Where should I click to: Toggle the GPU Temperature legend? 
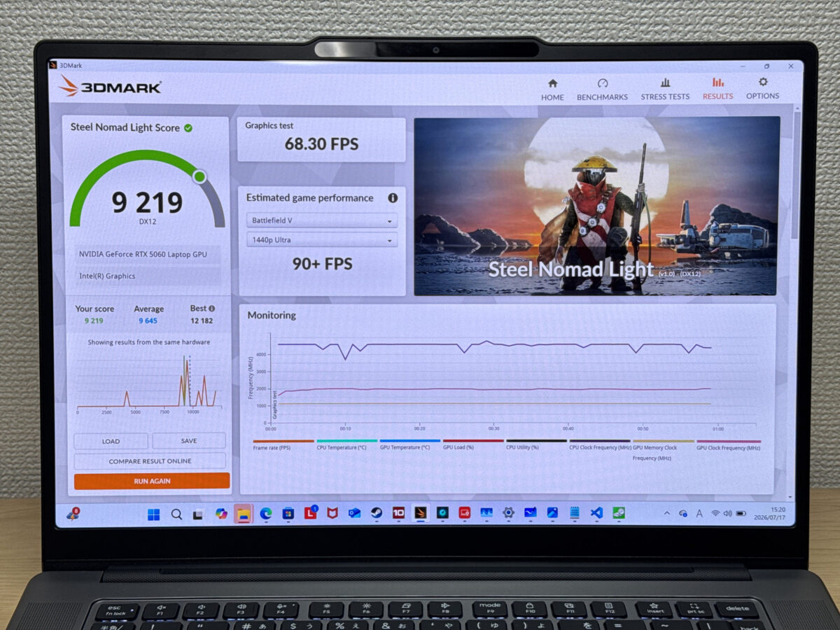point(409,444)
